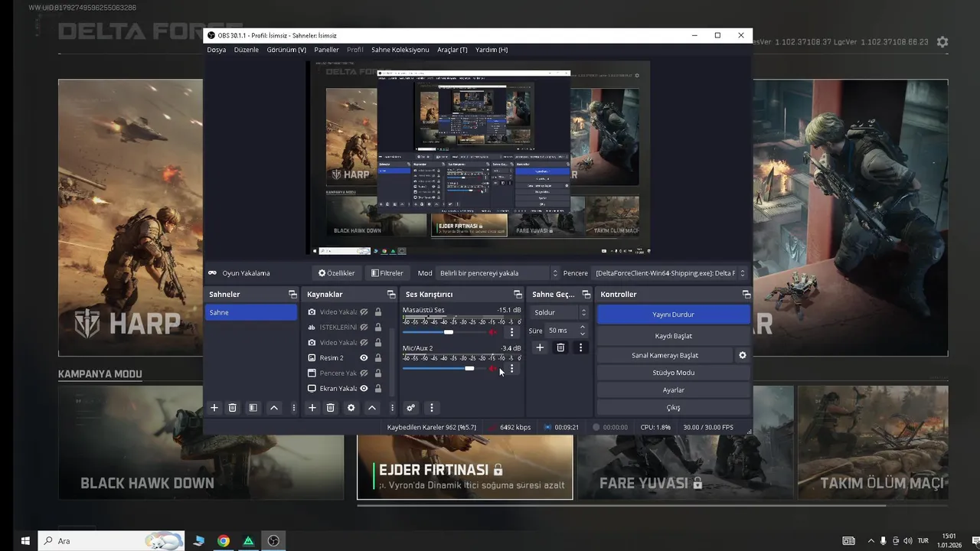Viewport: 980px width, 551px height.
Task: Open more options in the Sahneler toolbar
Action: 294,408
